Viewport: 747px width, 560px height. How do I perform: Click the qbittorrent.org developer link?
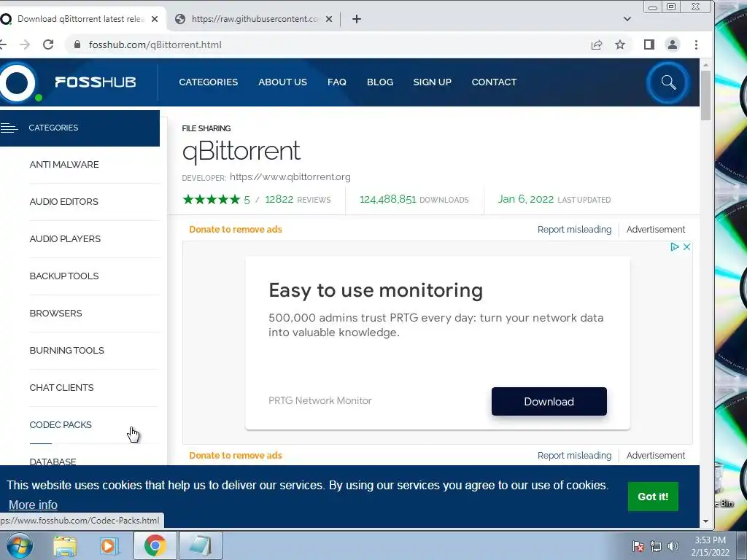pyautogui.click(x=290, y=176)
